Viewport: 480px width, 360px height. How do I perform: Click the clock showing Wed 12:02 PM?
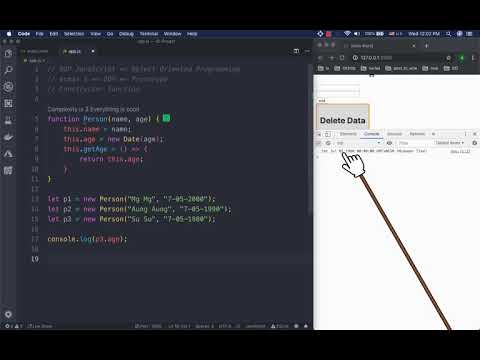[x=424, y=34]
